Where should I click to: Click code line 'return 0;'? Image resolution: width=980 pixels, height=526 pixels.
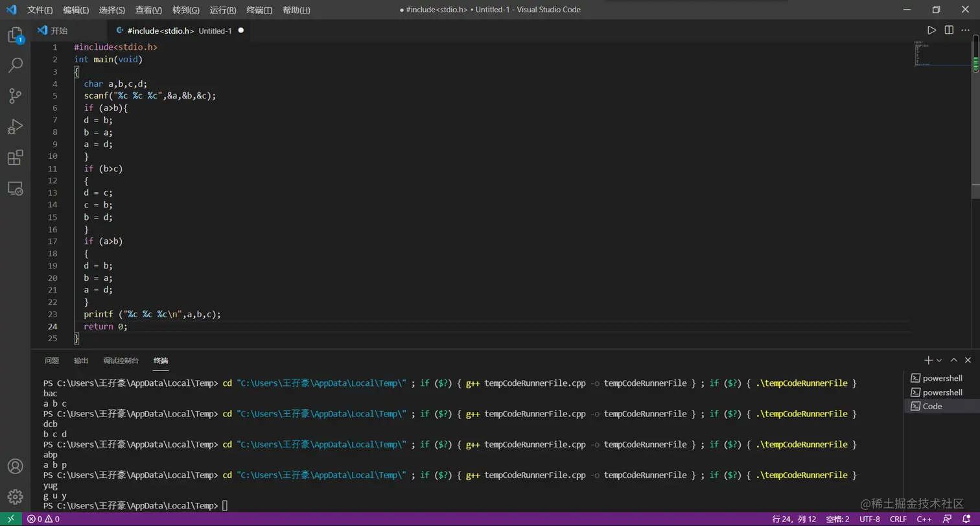click(x=106, y=326)
